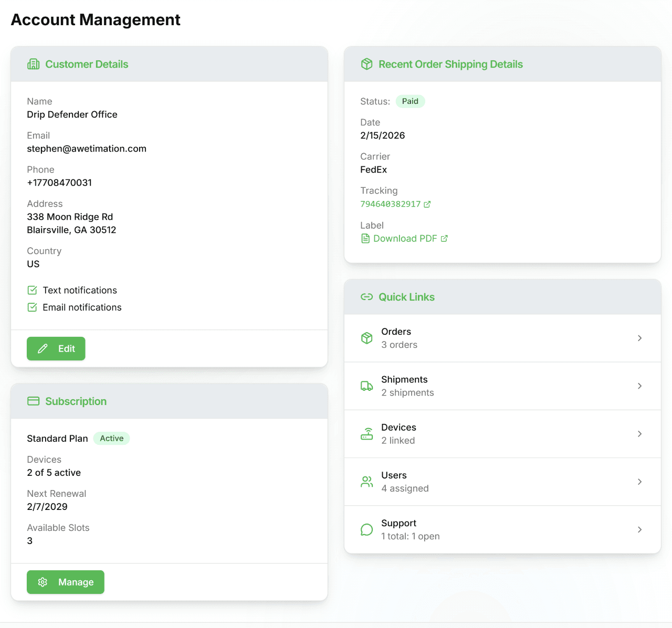Screen dimensions: 672x628
Task: Click the building icon in Customer Details header
Action: tap(33, 64)
